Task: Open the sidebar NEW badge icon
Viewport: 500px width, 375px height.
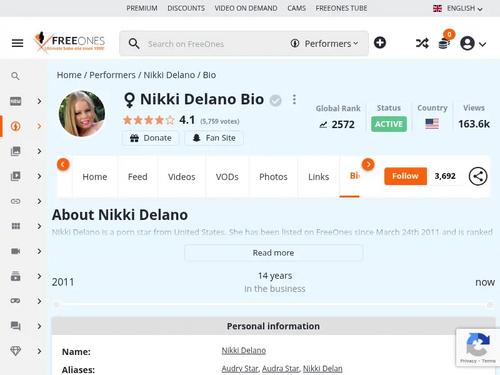Action: pyautogui.click(x=16, y=101)
